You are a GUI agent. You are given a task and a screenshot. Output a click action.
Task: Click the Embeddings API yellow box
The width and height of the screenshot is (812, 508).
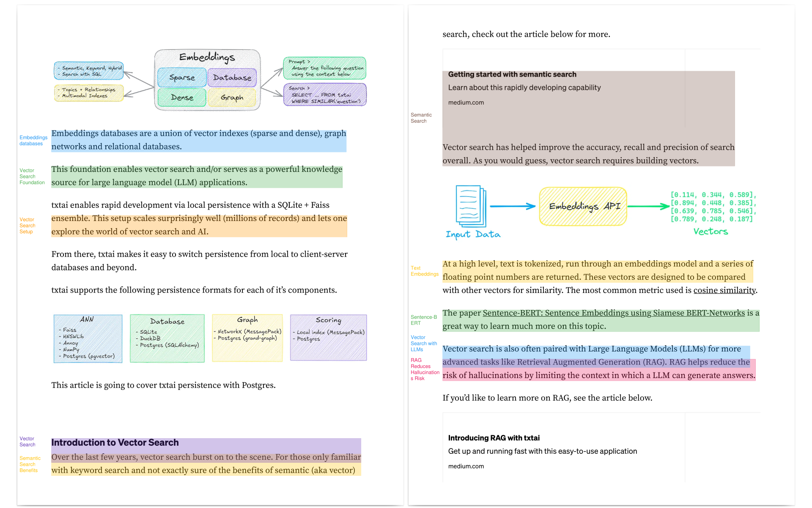click(583, 206)
